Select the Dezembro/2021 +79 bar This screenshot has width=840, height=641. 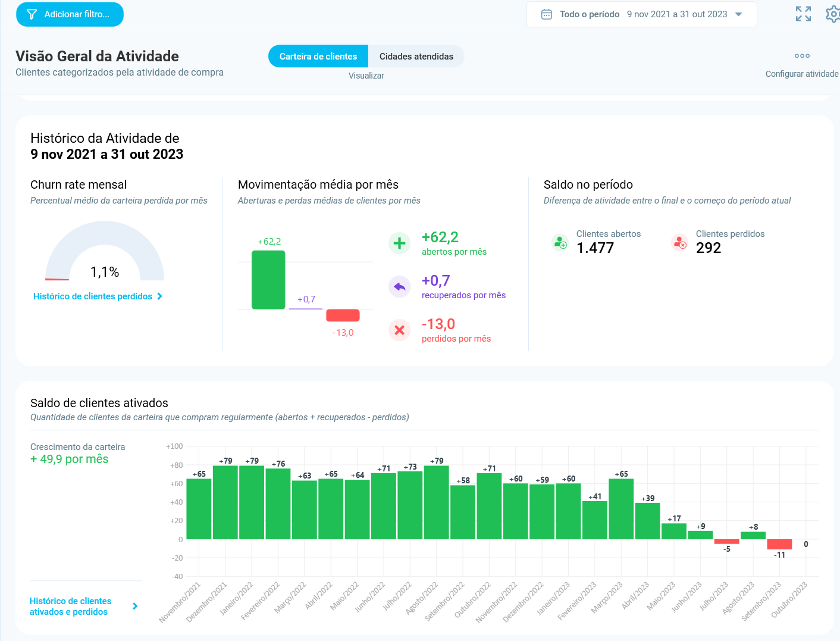tap(225, 503)
